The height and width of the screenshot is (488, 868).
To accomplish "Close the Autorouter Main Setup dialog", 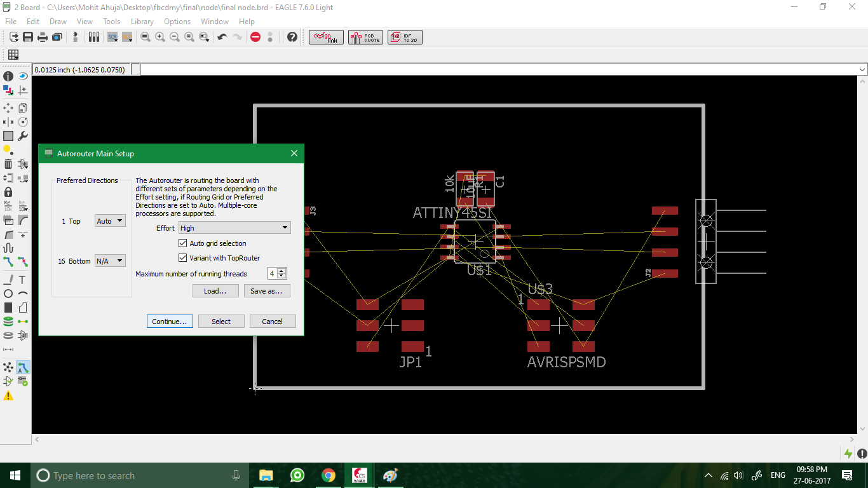I will (x=294, y=153).
